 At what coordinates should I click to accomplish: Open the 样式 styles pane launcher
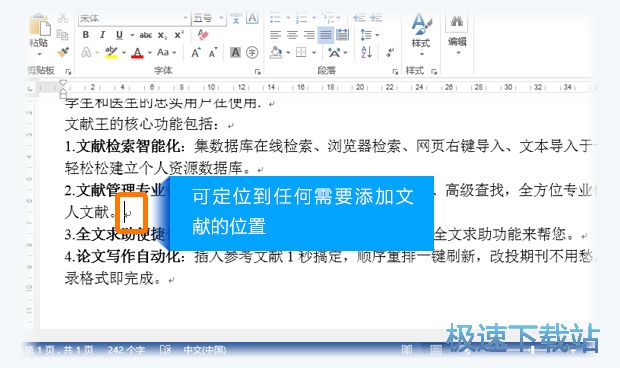pyautogui.click(x=434, y=72)
